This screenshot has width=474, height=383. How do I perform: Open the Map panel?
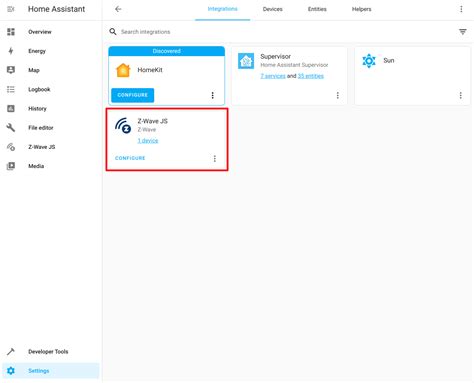click(x=51, y=70)
